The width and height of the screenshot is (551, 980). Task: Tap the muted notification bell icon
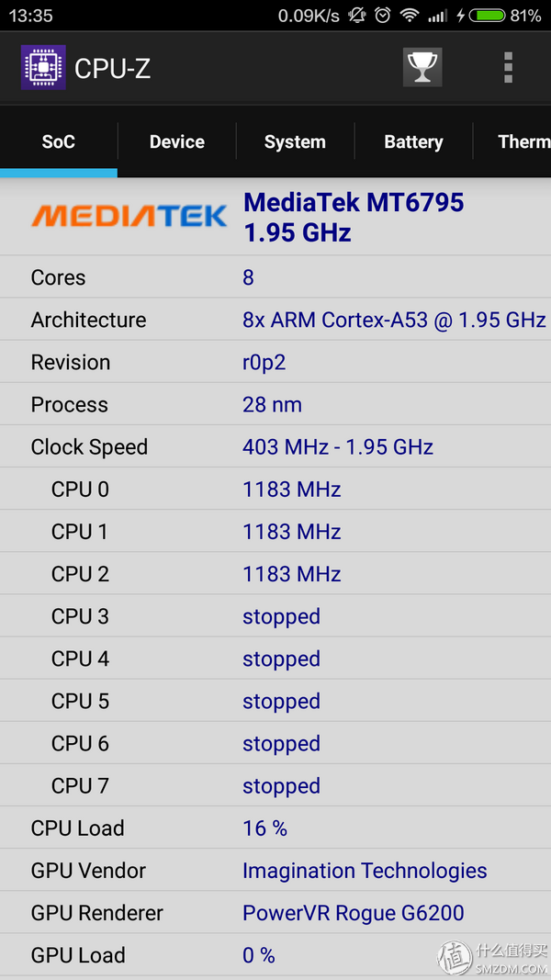[357, 16]
